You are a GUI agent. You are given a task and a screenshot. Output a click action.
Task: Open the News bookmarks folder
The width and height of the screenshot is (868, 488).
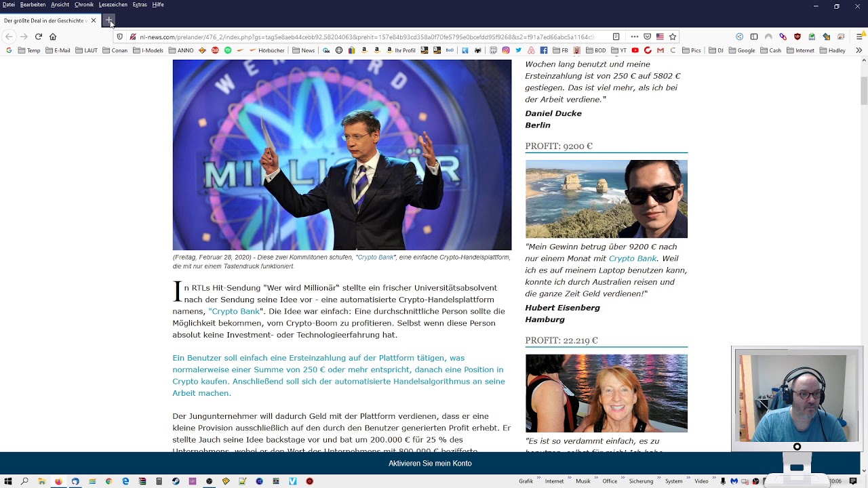point(303,50)
